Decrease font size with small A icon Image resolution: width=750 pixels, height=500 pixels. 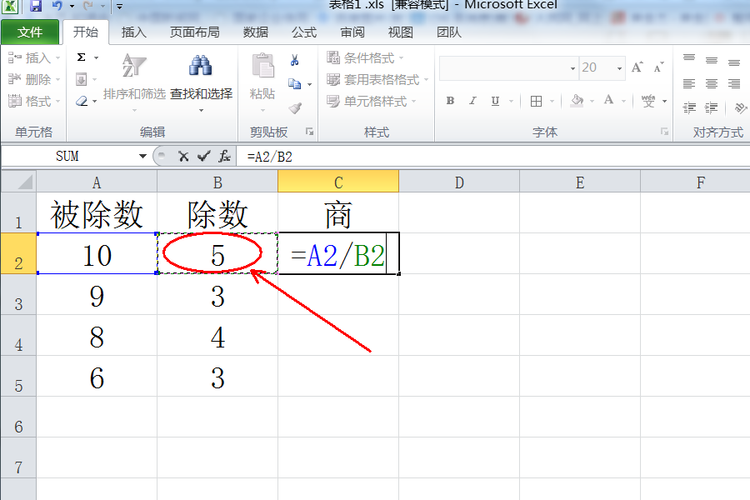pos(659,67)
